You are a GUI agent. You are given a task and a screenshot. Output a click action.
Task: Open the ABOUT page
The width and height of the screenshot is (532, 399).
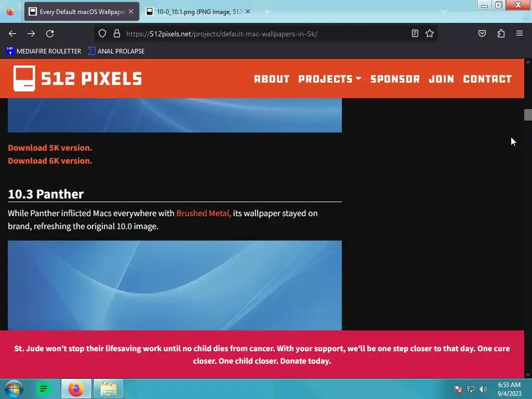(272, 79)
